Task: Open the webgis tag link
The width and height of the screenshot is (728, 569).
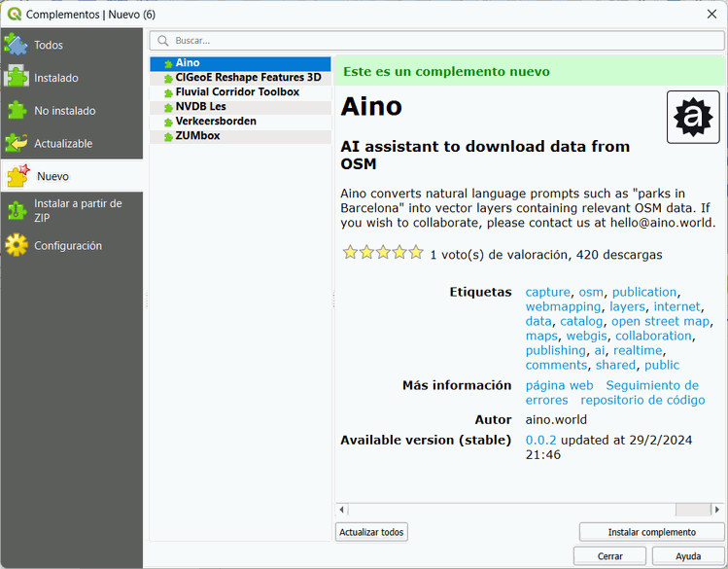Action: [x=586, y=336]
